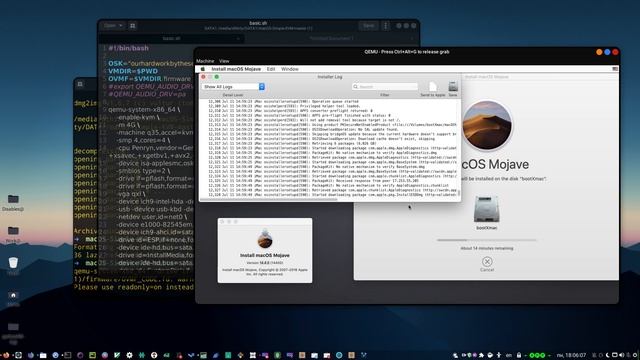Open the Machine menu in QEMU window

coord(205,61)
